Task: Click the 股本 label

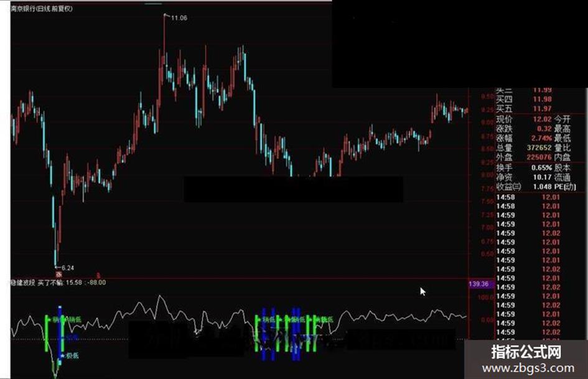Action: (x=562, y=167)
